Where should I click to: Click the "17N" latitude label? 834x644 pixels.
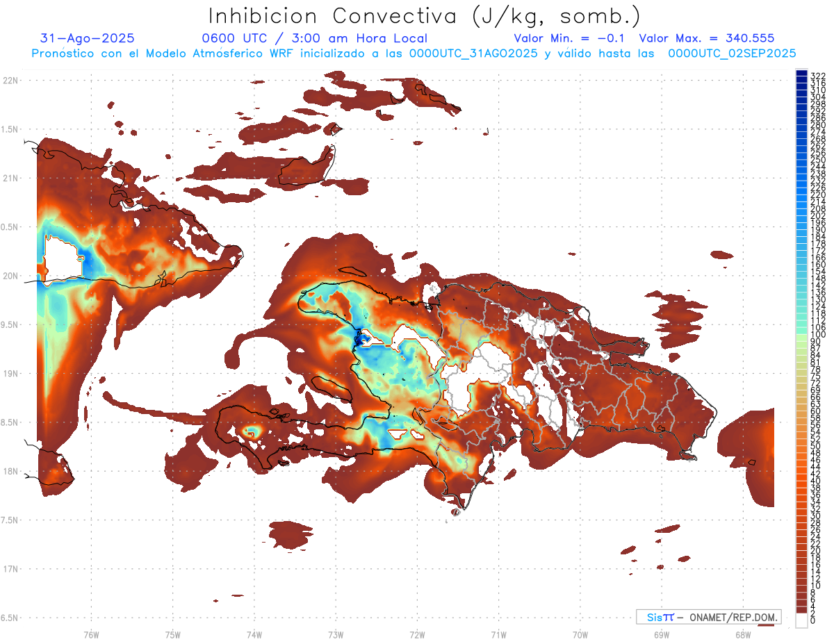coord(10,569)
